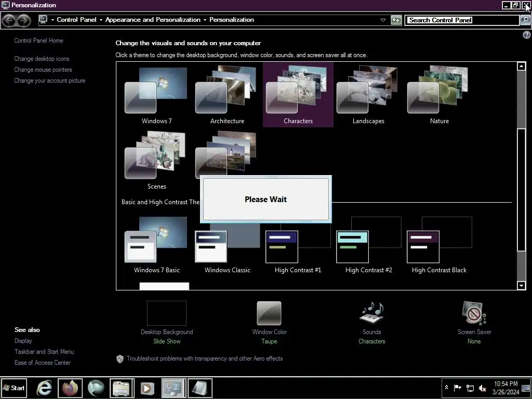Apply the Nature theme

[440, 96]
